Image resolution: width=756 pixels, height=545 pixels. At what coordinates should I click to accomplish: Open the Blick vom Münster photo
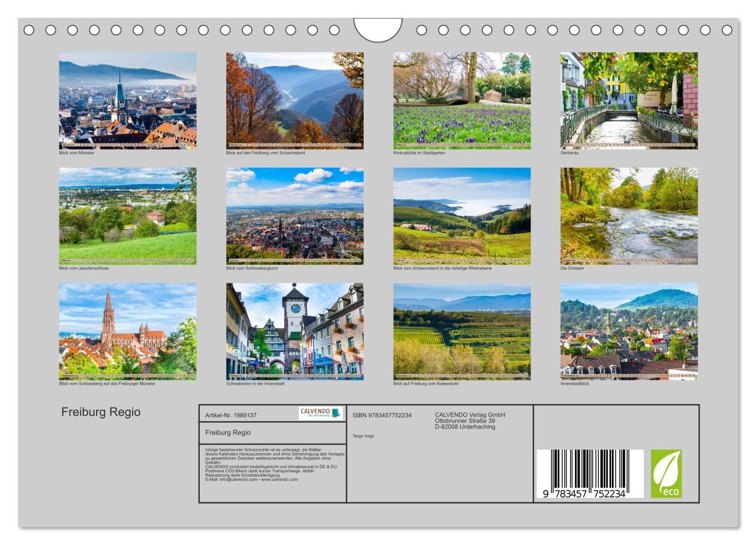coord(127,100)
